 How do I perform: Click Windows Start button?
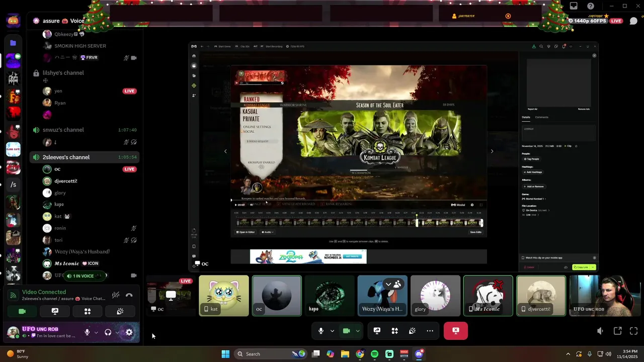point(225,354)
